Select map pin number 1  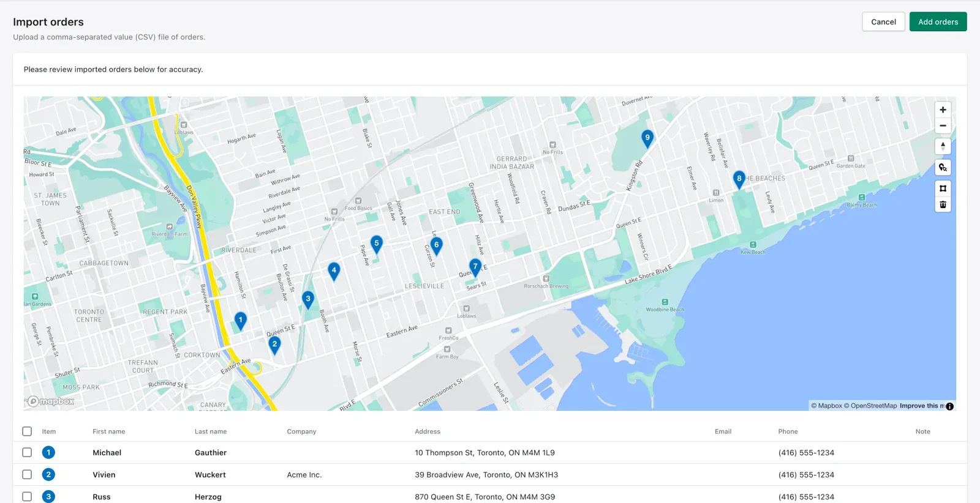pos(241,321)
